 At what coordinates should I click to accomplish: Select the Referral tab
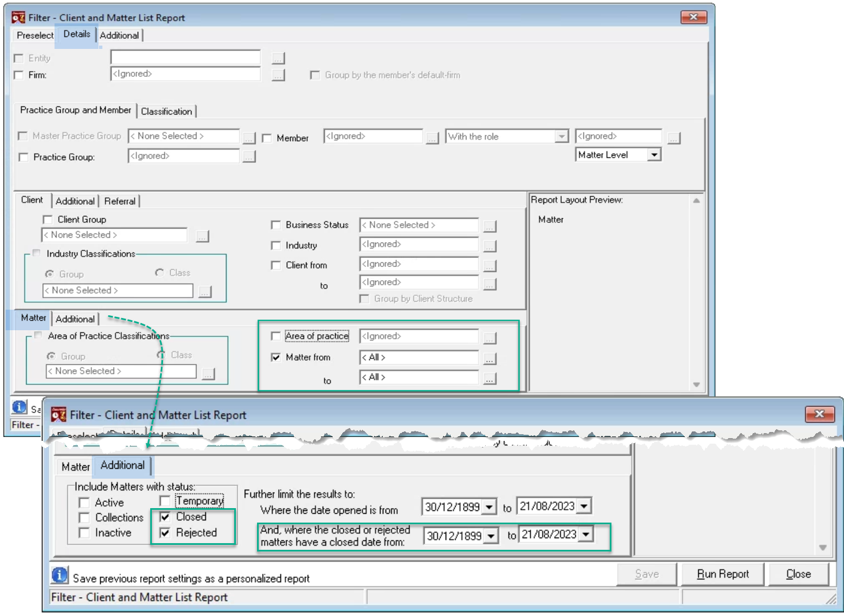click(x=120, y=201)
